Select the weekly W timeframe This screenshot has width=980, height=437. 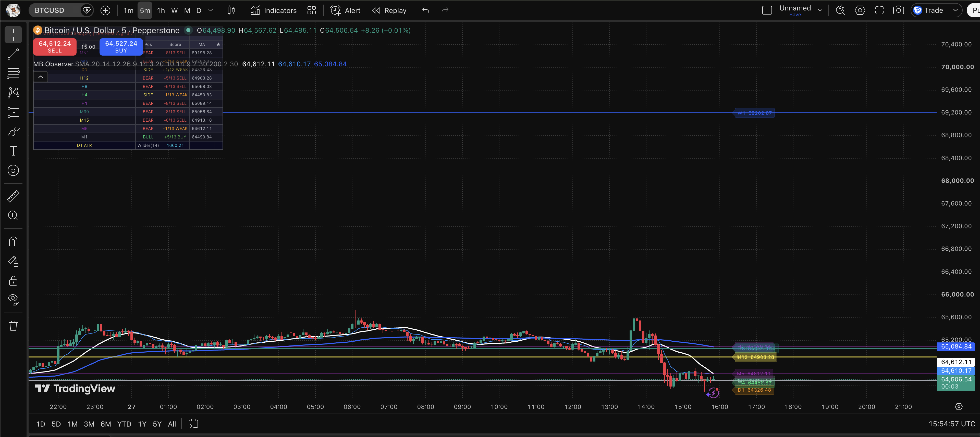coord(174,10)
